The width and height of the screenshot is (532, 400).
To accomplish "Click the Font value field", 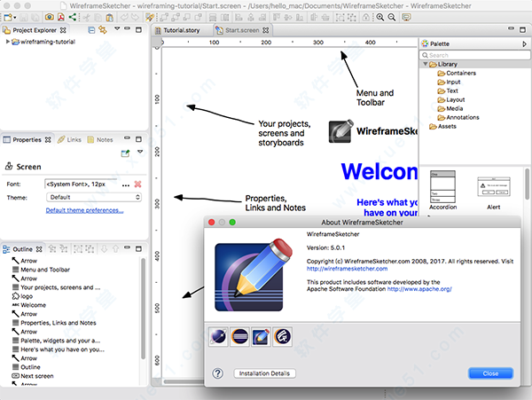I will tap(82, 184).
